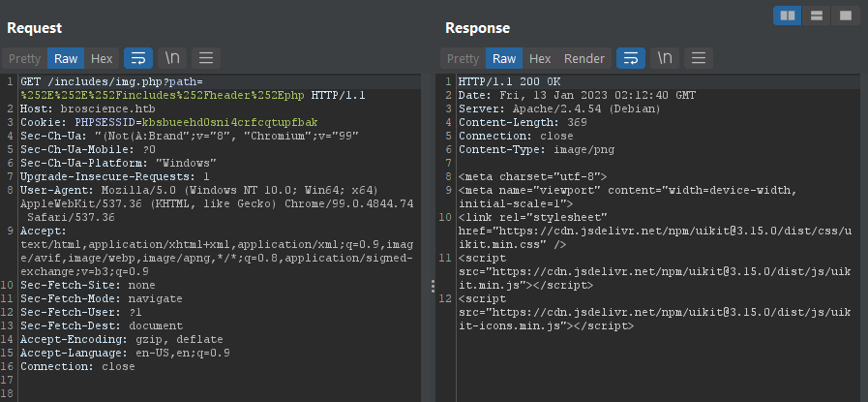This screenshot has width=868, height=402.
Task: Click the Upgrade-Insecure-Requests: 1 line
Action: (115, 177)
